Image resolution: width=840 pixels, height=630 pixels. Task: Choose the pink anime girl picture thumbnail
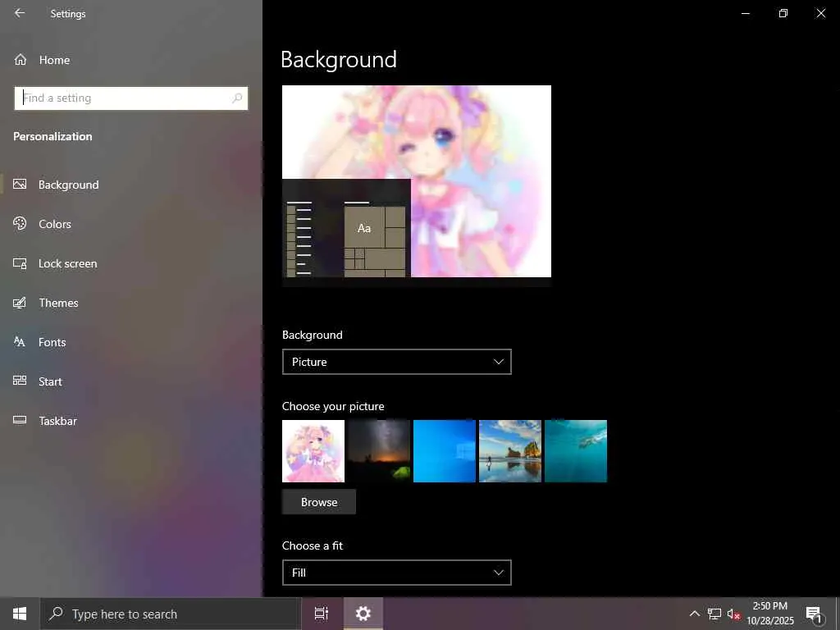click(x=313, y=451)
